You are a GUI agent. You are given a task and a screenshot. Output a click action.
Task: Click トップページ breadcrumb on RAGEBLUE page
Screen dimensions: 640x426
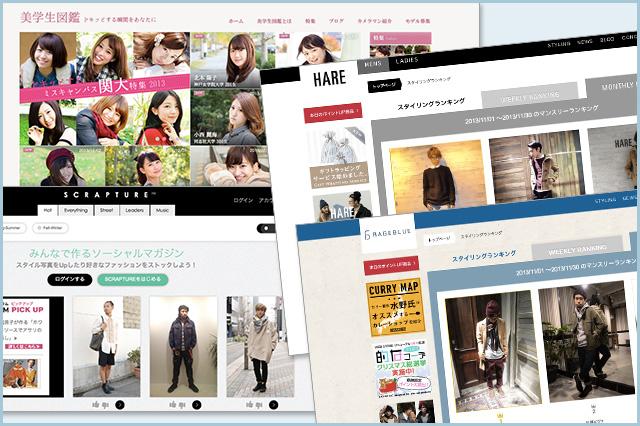[x=439, y=238]
